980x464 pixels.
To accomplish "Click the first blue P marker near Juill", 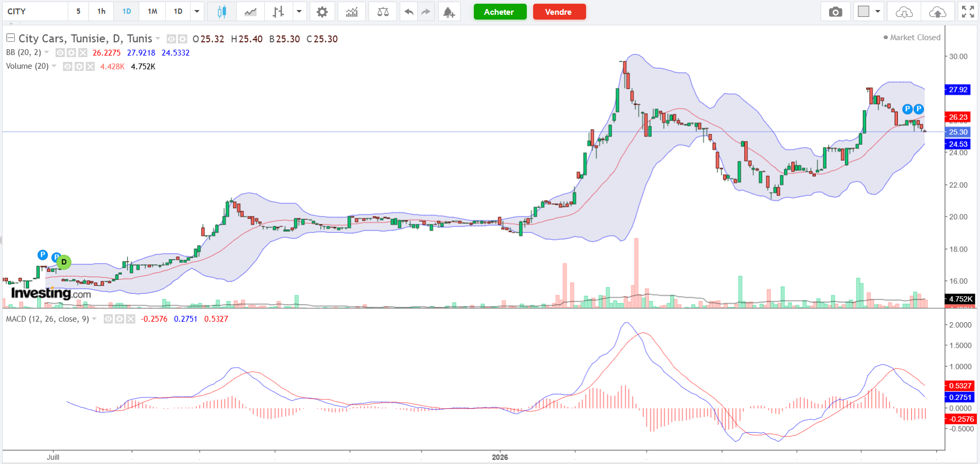I will click(43, 255).
